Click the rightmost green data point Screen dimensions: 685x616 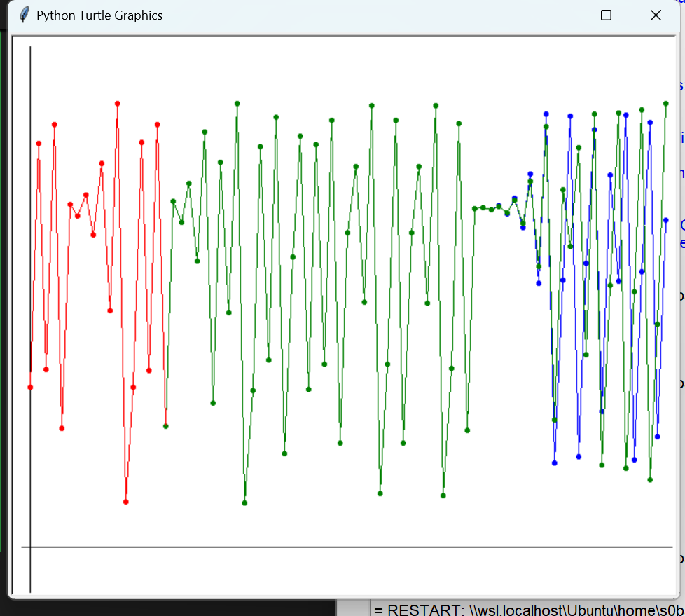666,104
